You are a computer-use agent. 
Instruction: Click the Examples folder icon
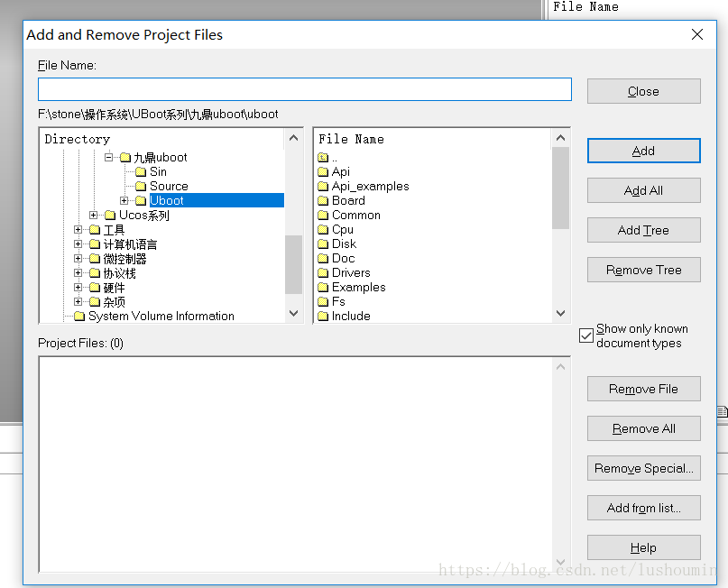[x=323, y=288]
